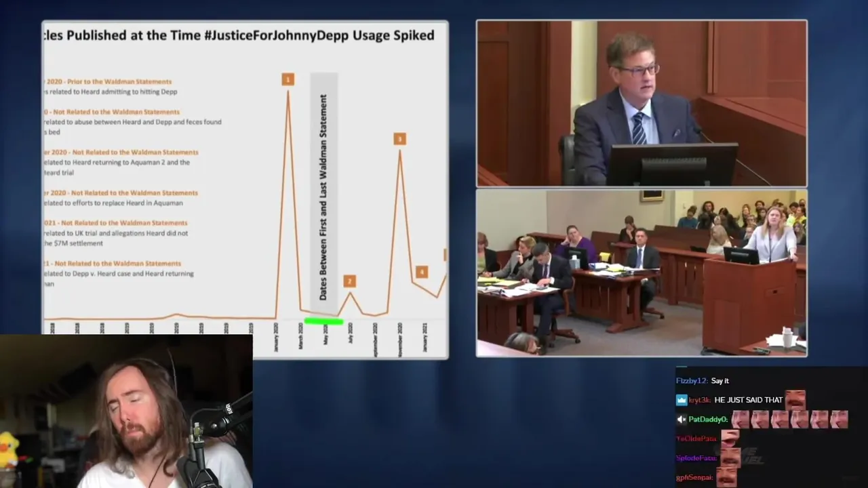
Task: Click the 'November 2020' axis label
Action: click(x=400, y=339)
